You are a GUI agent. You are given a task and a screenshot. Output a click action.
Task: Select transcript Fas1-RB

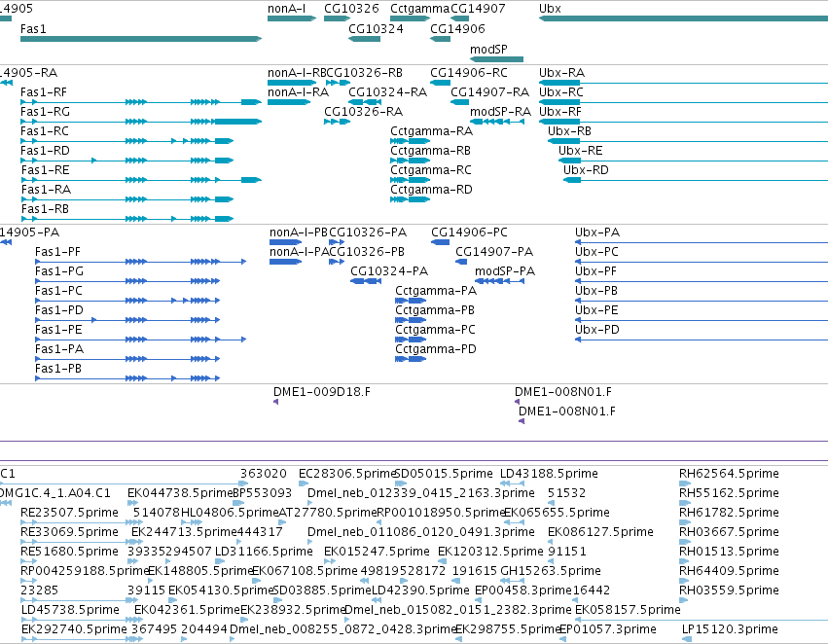(127, 219)
